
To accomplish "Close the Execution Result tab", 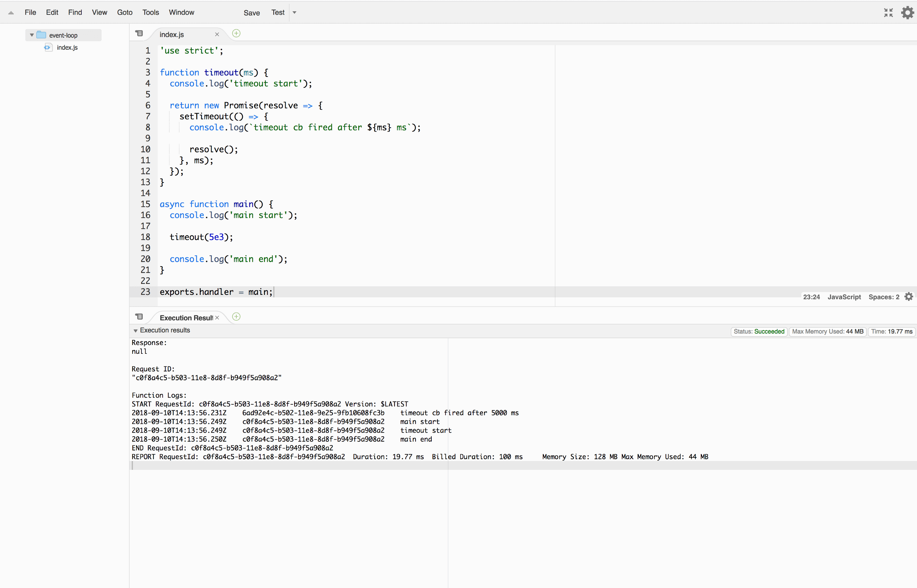I will tap(217, 318).
